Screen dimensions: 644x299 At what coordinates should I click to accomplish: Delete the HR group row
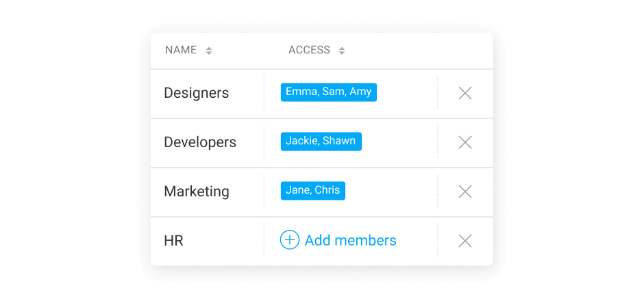click(465, 241)
